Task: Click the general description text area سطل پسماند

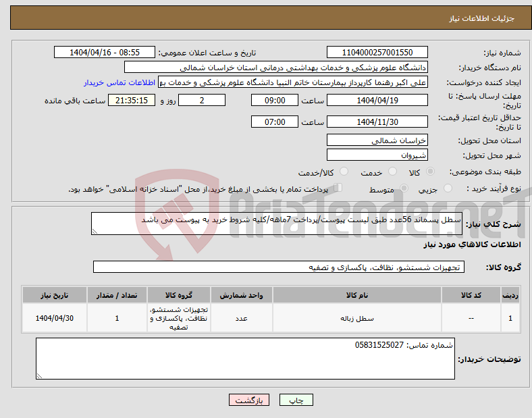Action: pyautogui.click(x=277, y=224)
